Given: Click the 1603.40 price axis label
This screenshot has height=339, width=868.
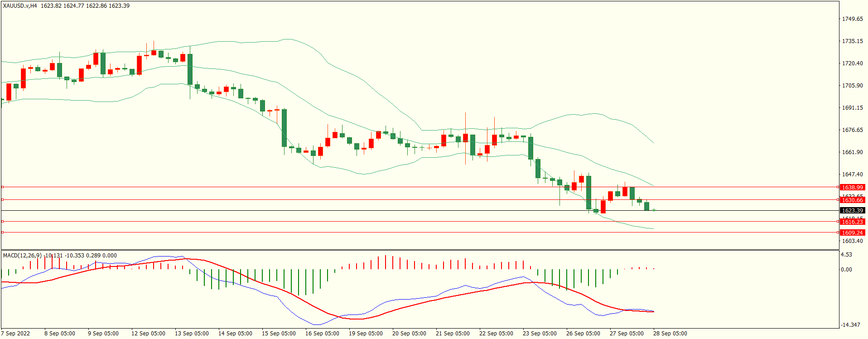Looking at the screenshot, I should tap(852, 241).
